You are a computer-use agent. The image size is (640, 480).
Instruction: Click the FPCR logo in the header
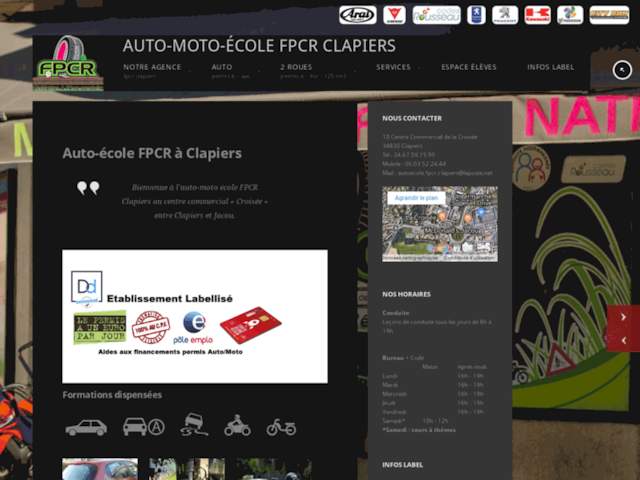(68, 64)
